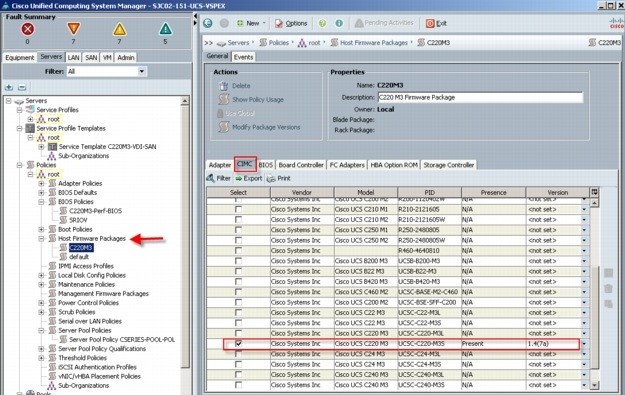This screenshot has width=625, height=395.
Task: Select the Adapter firmware tab
Action: point(220,165)
